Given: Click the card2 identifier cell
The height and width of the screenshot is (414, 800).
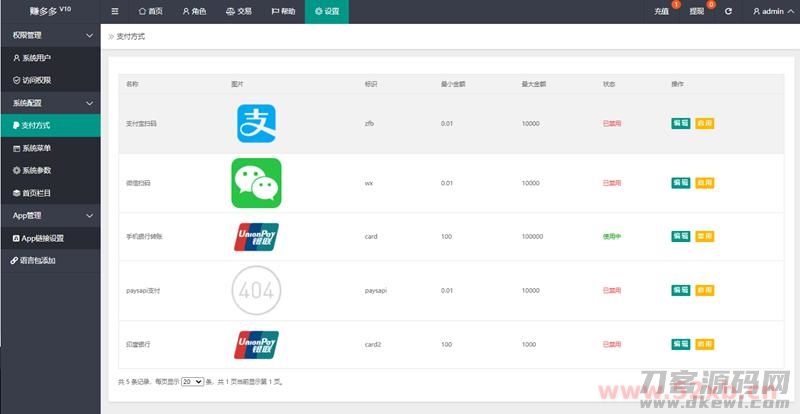Looking at the screenshot, I should pos(373,345).
